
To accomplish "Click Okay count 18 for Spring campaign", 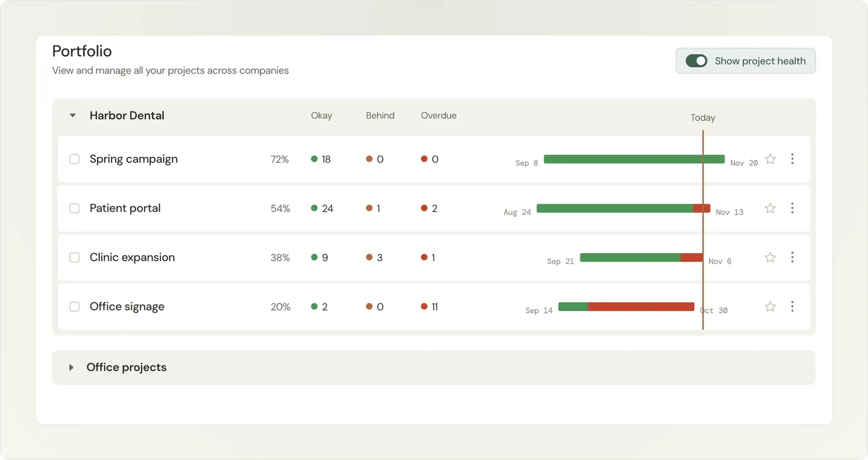I will (x=321, y=159).
